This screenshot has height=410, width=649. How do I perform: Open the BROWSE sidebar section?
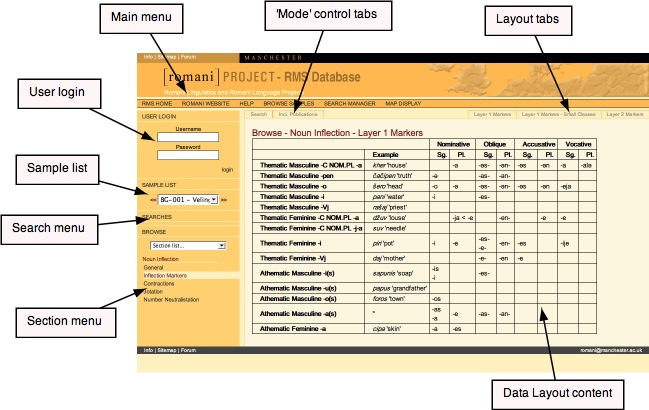154,232
